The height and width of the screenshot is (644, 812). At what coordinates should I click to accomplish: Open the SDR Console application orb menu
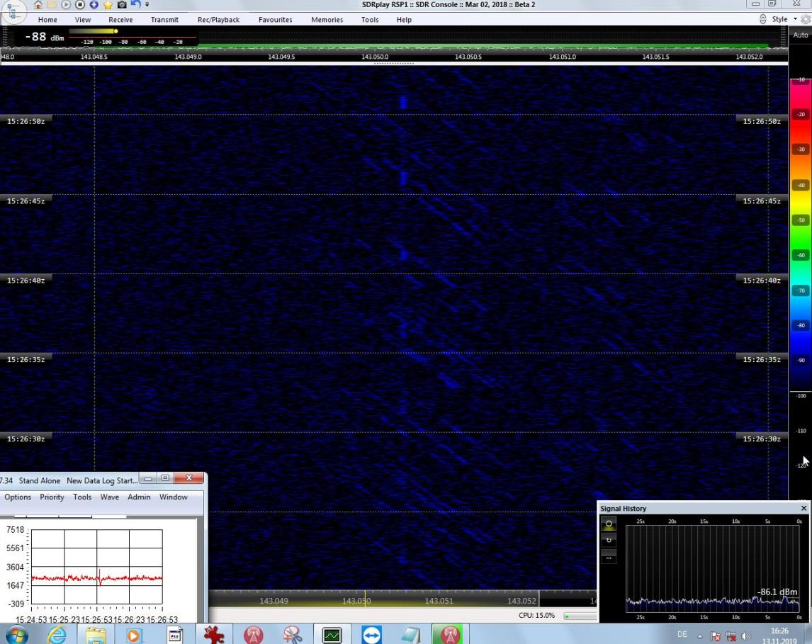coord(13,11)
